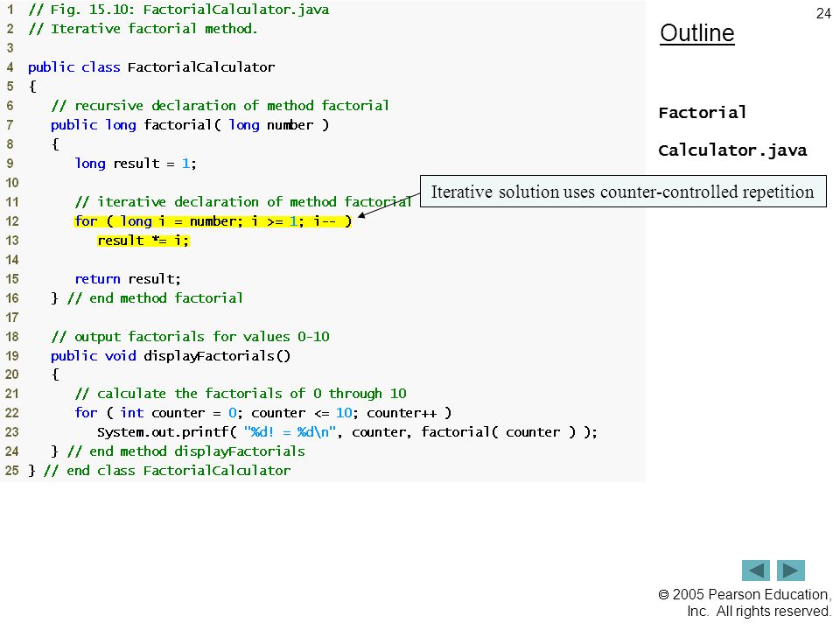Screen dimensions: 840x630
Task: Click '// end class FactorialCalculator' comment
Action: click(x=167, y=471)
